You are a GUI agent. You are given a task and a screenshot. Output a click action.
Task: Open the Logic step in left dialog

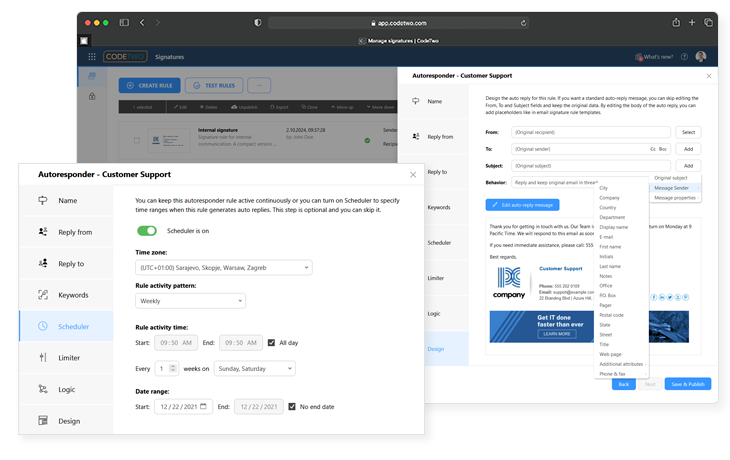pos(66,389)
